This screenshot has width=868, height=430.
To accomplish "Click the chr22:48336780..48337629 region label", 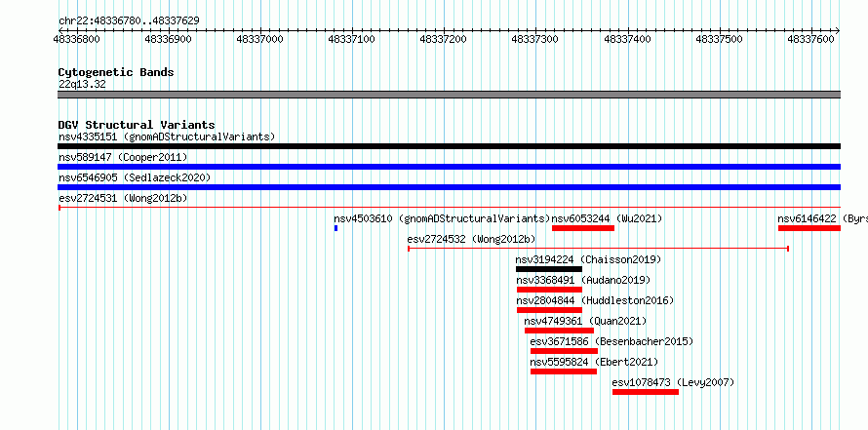I will [129, 21].
